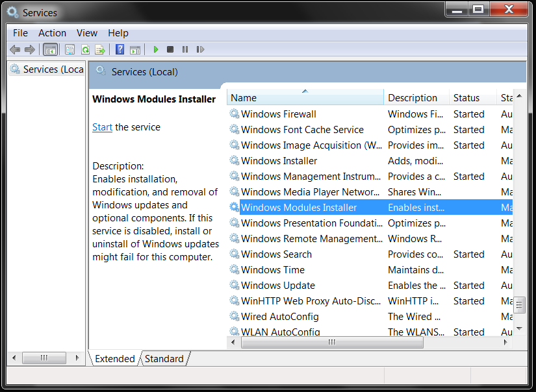Click the Start the service link
Image resolution: width=536 pixels, height=392 pixels.
click(102, 127)
